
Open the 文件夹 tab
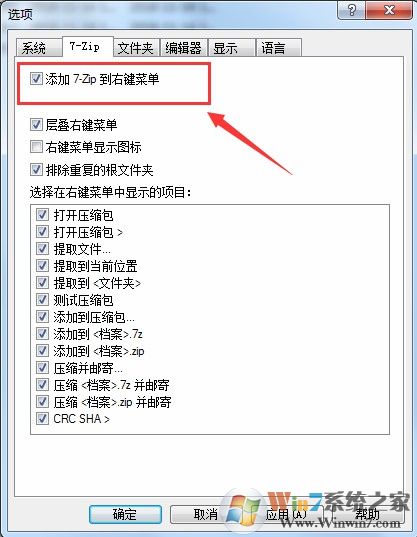click(136, 48)
